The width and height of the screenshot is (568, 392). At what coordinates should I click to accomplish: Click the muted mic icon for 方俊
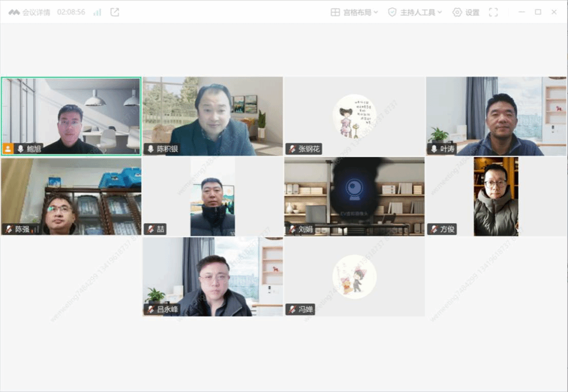(x=434, y=229)
